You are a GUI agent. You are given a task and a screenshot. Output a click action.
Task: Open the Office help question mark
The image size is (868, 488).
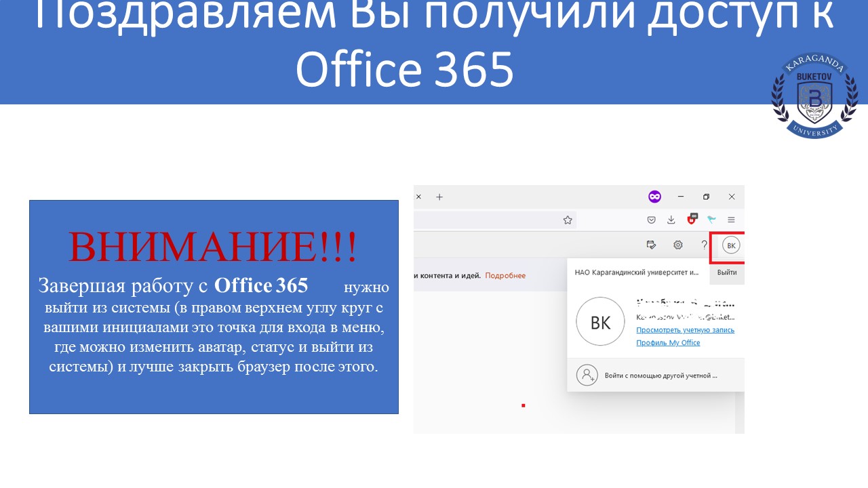704,245
